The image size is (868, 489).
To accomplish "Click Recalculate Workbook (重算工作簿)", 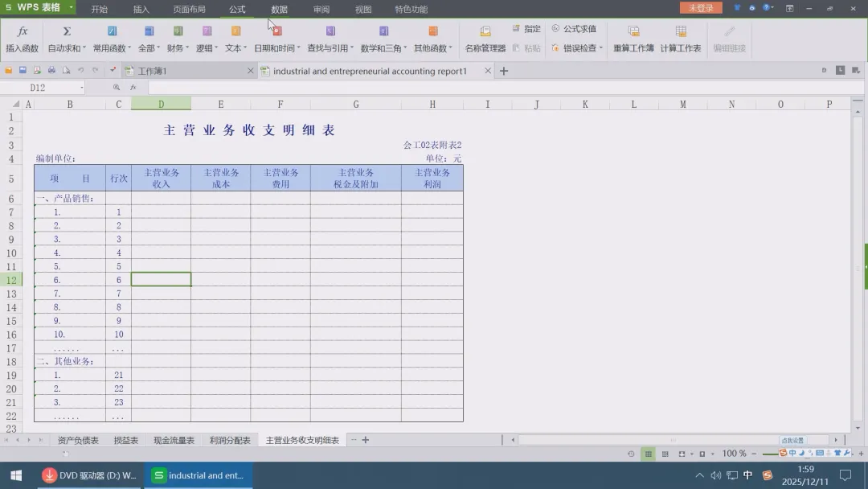I will (633, 39).
